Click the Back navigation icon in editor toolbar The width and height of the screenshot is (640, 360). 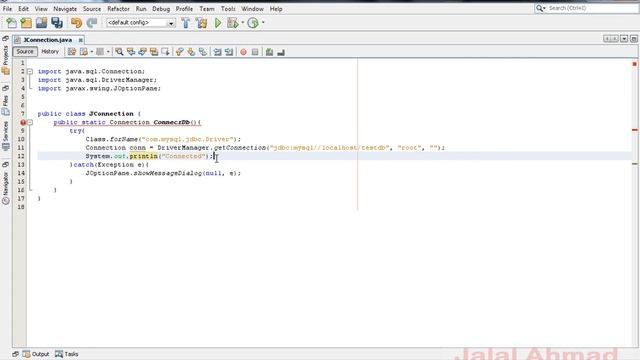pyautogui.click(x=84, y=52)
